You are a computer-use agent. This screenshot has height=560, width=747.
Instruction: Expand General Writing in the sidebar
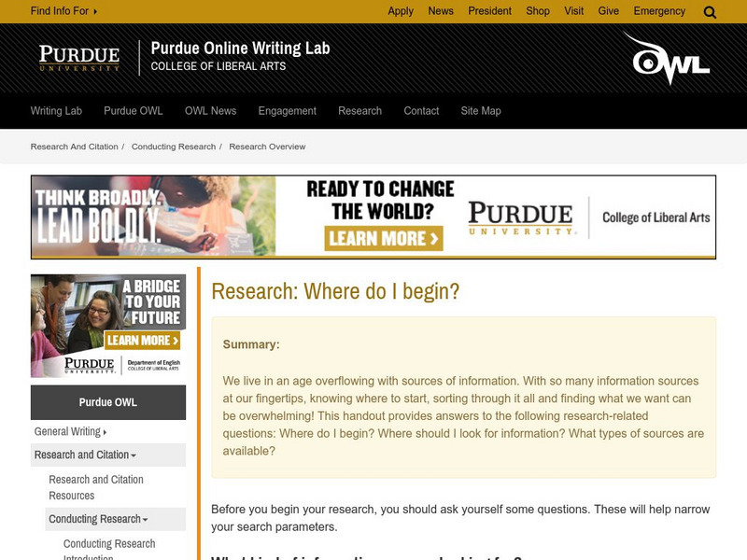[70, 431]
